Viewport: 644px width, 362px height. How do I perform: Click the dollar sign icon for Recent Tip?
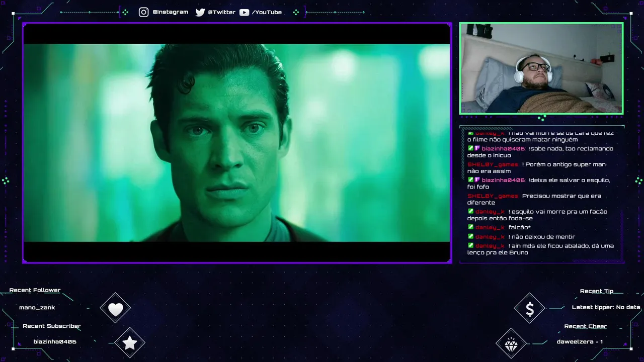click(530, 309)
